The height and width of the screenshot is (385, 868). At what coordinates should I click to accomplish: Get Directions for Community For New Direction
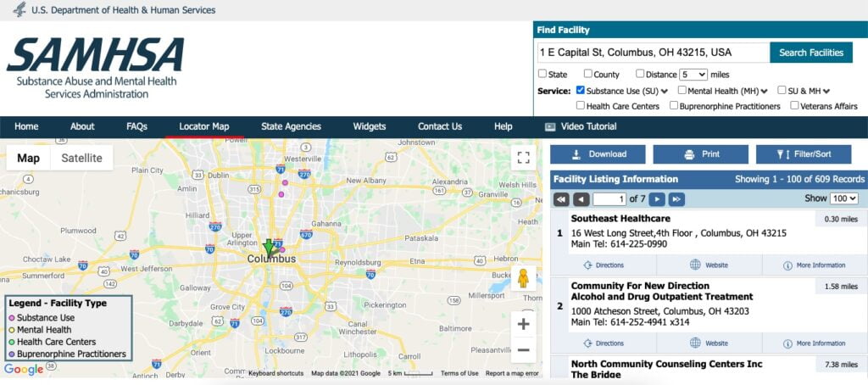click(604, 343)
